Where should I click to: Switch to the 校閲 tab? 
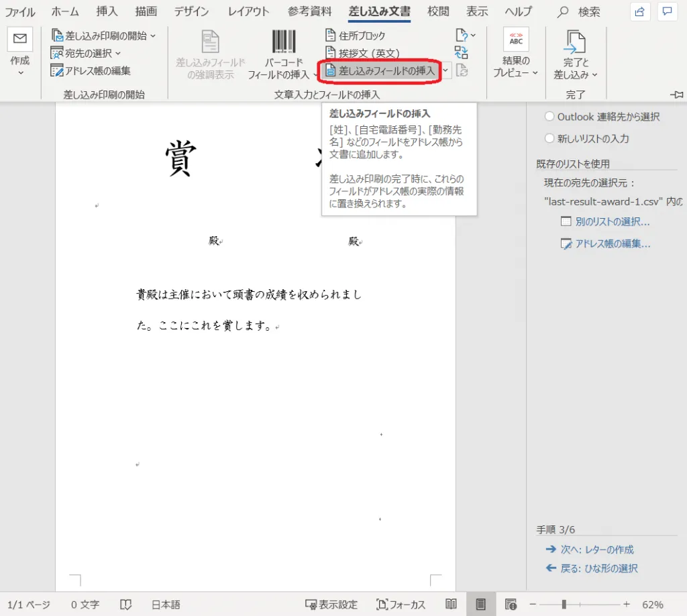[x=438, y=11]
